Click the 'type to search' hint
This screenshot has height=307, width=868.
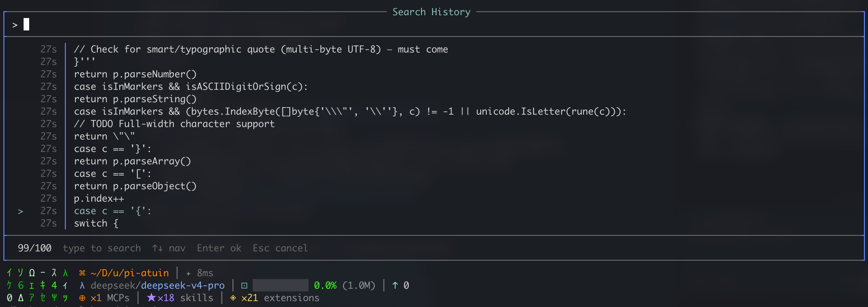pos(102,248)
